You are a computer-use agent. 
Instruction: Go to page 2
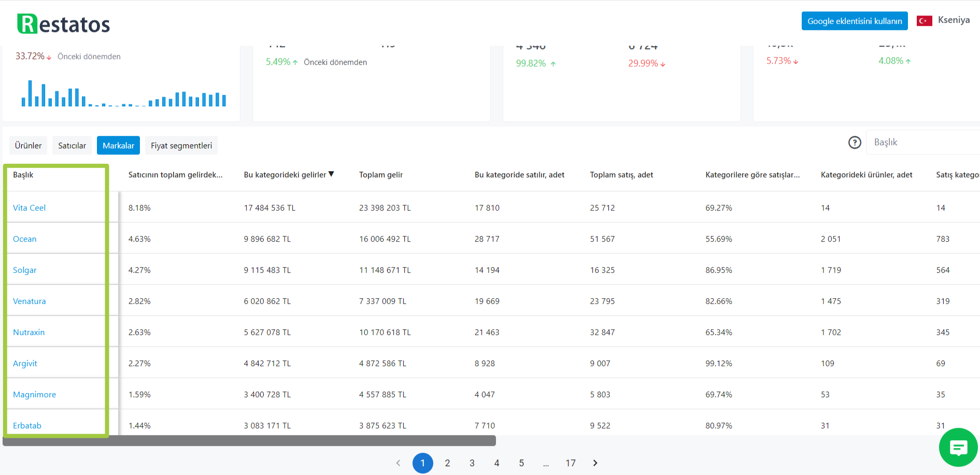pyautogui.click(x=447, y=463)
